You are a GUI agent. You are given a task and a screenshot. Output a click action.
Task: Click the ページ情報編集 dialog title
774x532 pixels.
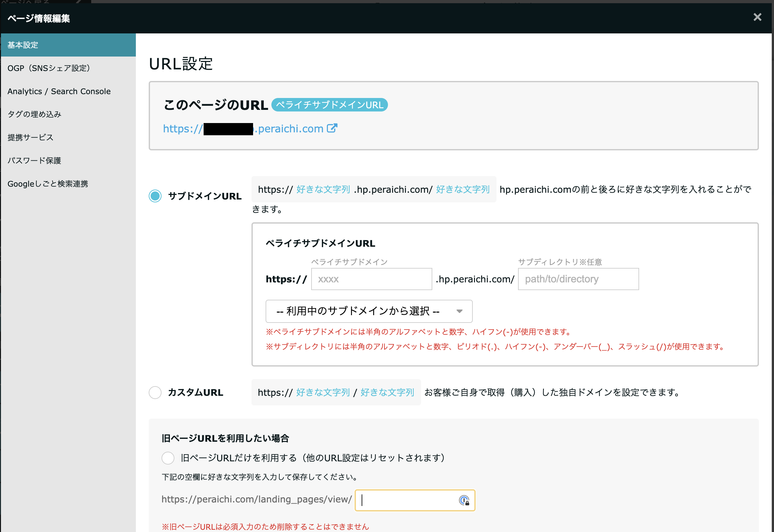tap(39, 18)
